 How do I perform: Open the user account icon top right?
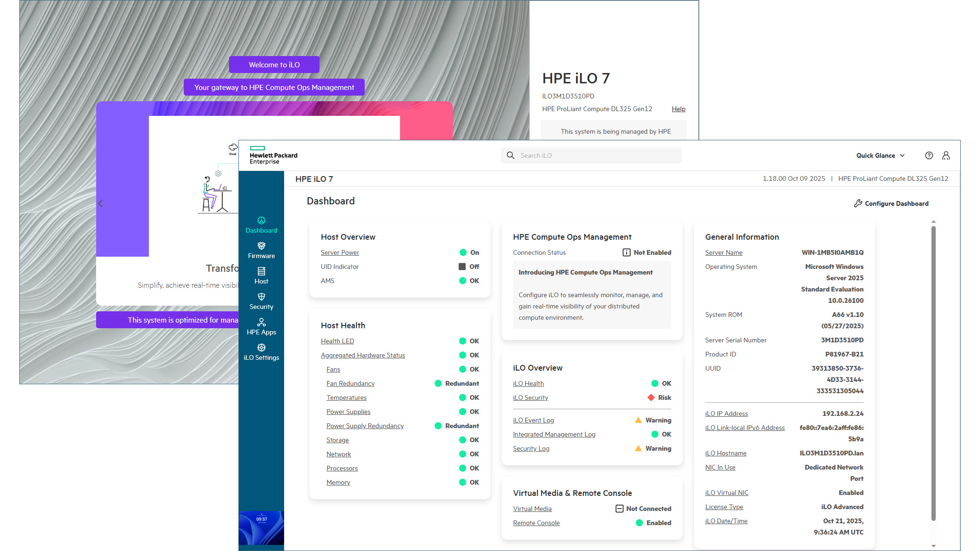pyautogui.click(x=946, y=155)
